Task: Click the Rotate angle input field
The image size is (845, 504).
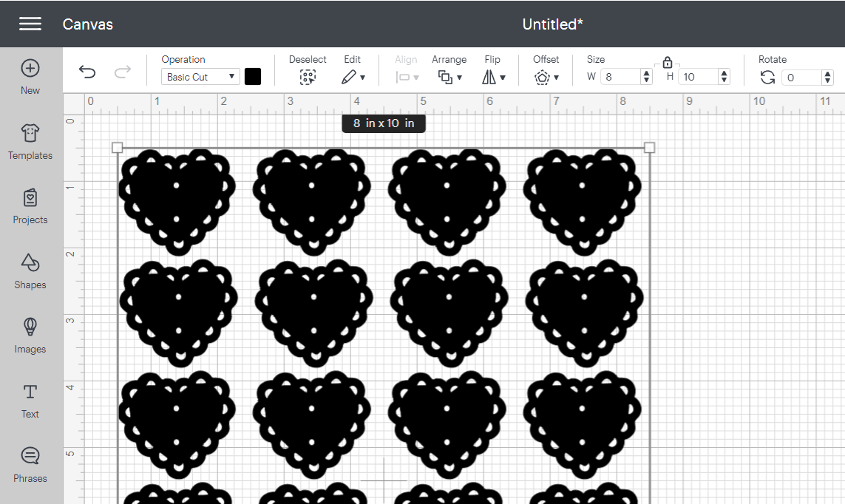Action: click(802, 77)
